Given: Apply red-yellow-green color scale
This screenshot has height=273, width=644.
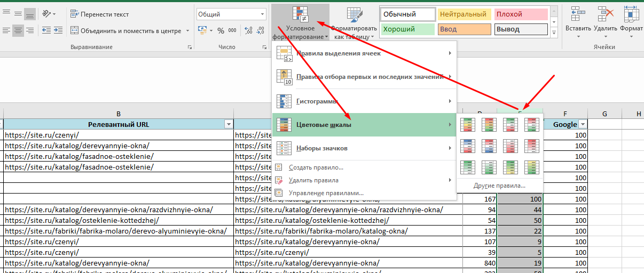Looking at the screenshot, I should click(x=489, y=124).
